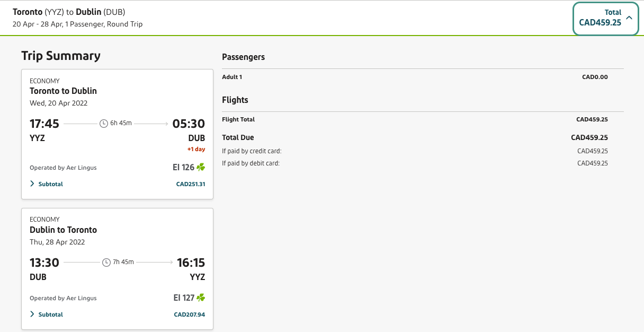
Task: Click the CAD207.94 subtotal amount
Action: pos(189,314)
